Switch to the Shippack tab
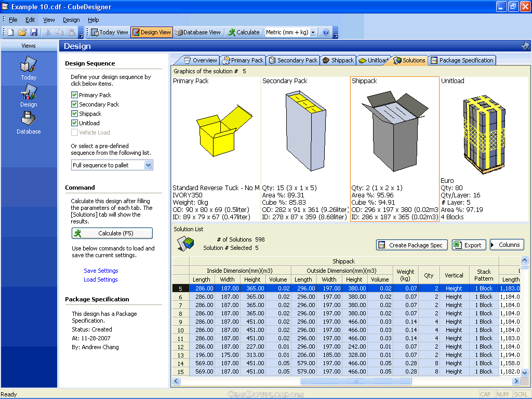This screenshot has height=399, width=532. point(338,60)
